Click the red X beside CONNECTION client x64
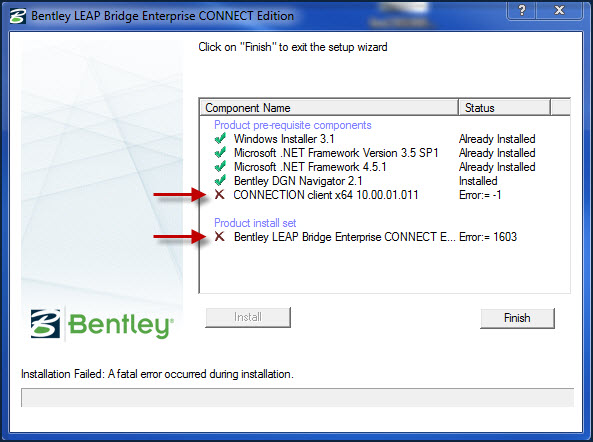This screenshot has height=442, width=593. pyautogui.click(x=219, y=195)
